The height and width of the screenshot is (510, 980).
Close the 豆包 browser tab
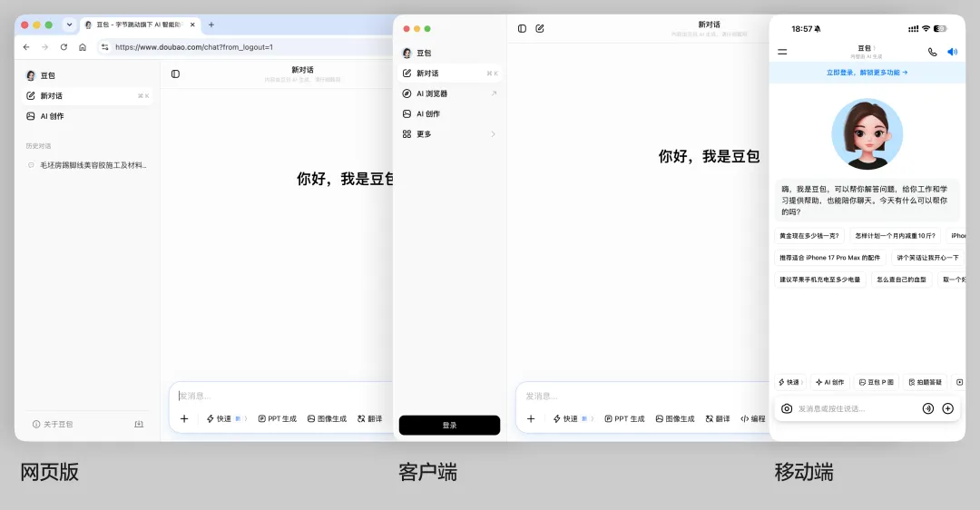192,25
